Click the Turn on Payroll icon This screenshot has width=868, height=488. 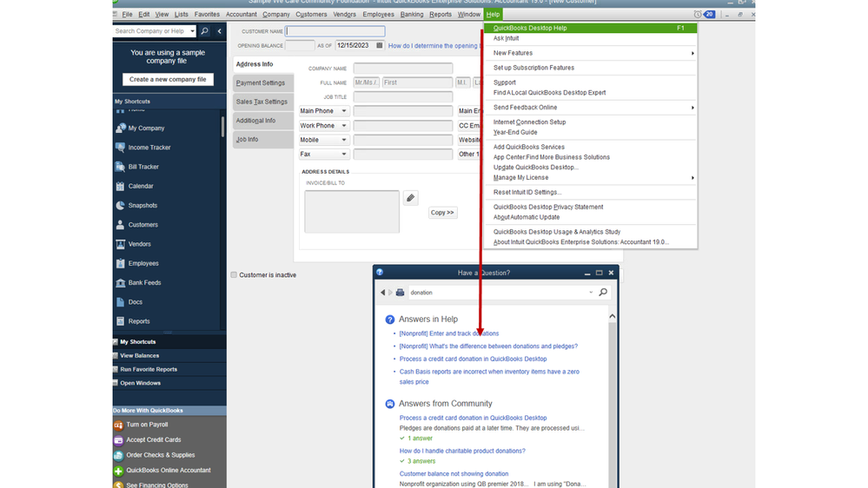click(x=118, y=425)
